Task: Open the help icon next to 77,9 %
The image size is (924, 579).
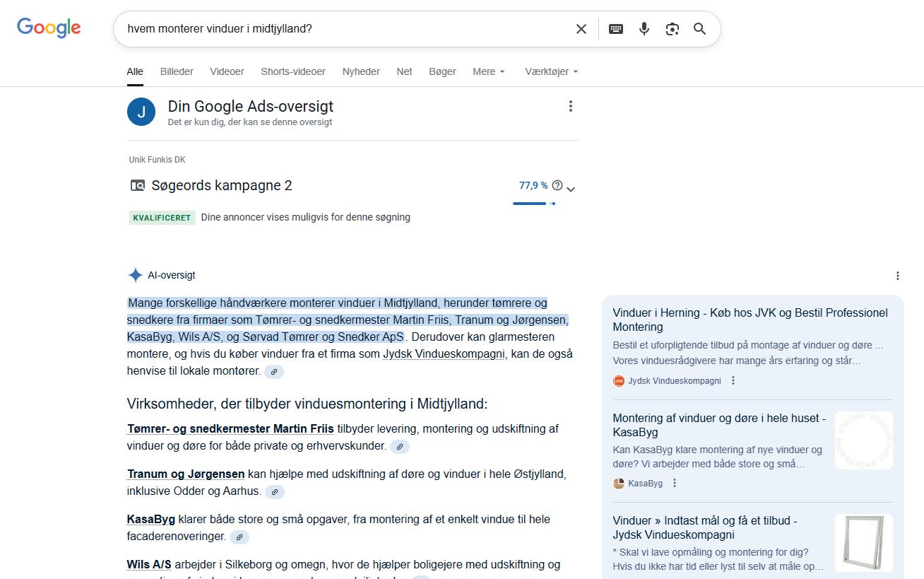Action: pyautogui.click(x=557, y=185)
